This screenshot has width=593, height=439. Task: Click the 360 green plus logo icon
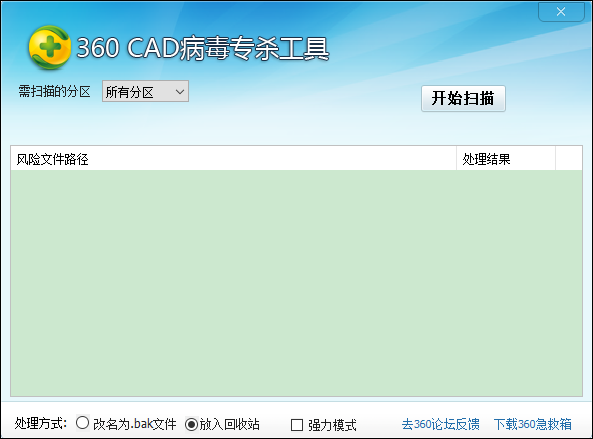click(x=50, y=48)
